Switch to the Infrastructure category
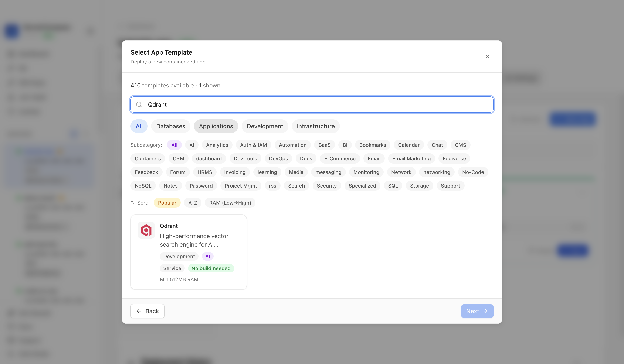 click(315, 126)
